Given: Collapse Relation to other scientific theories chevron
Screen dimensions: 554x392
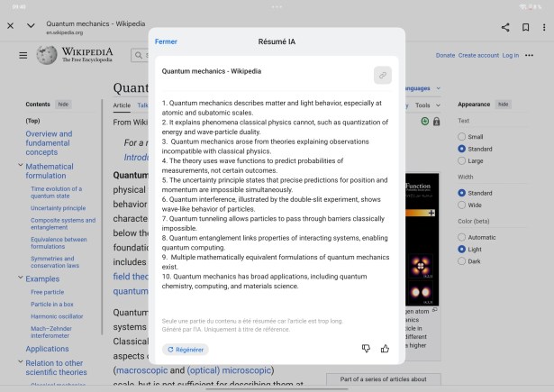Looking at the screenshot, I should pos(21,362).
